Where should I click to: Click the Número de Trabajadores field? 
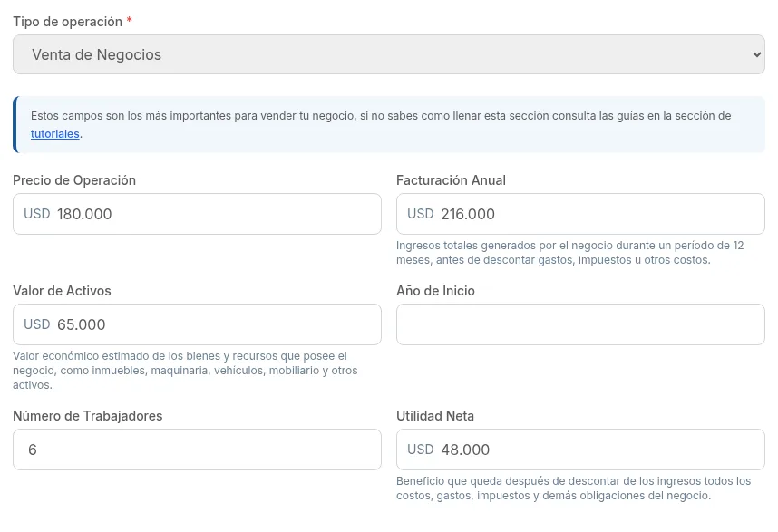pos(197,450)
